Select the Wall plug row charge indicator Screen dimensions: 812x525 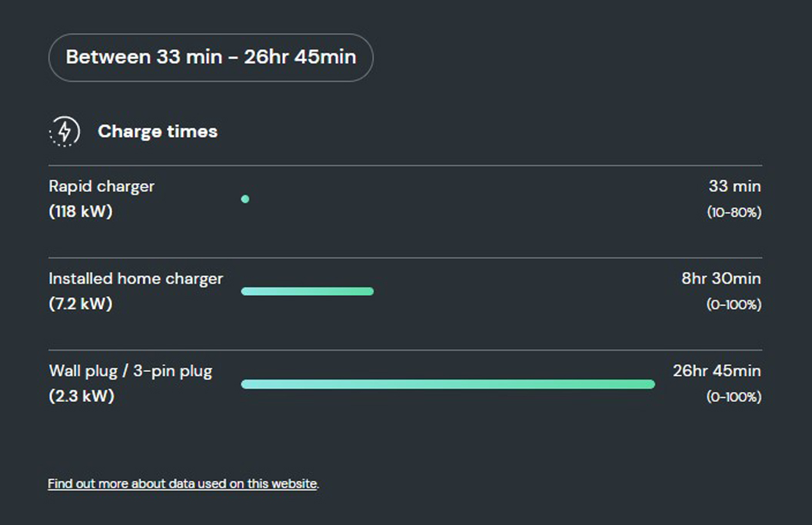point(448,384)
